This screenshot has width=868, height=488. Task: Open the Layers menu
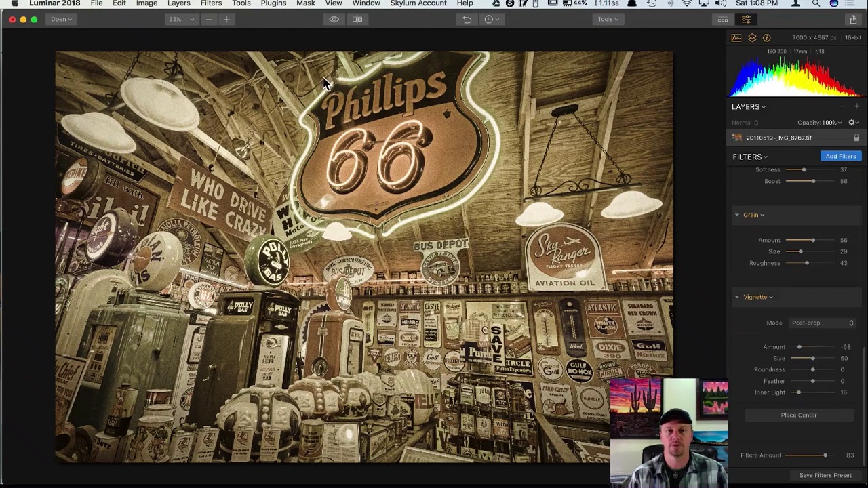click(x=179, y=4)
